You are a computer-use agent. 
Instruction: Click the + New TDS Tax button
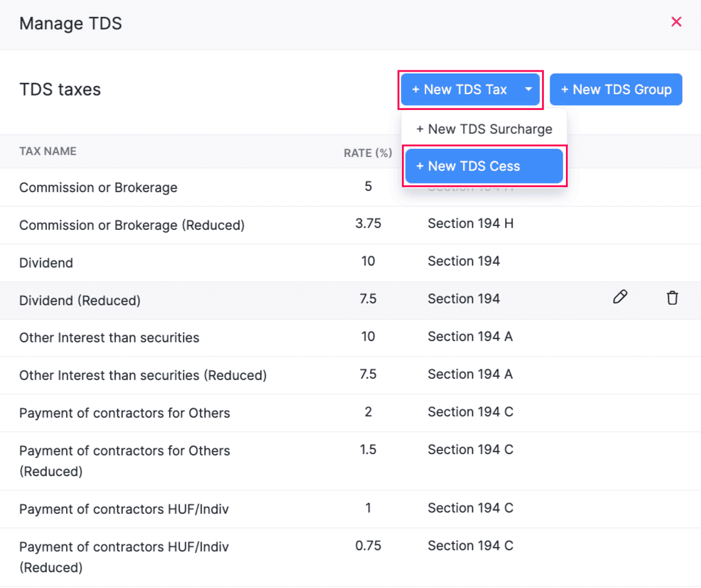coord(459,90)
